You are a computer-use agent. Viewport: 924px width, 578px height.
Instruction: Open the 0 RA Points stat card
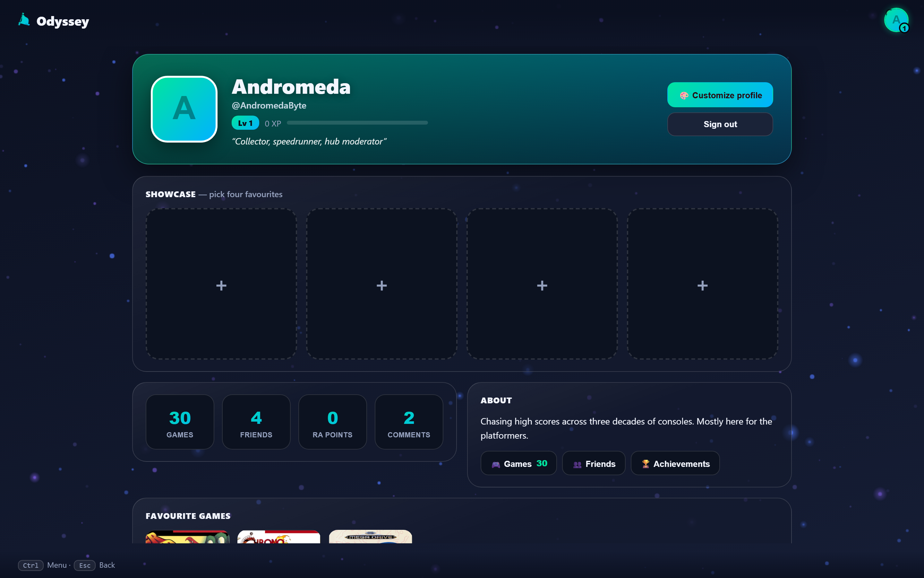coord(333,422)
